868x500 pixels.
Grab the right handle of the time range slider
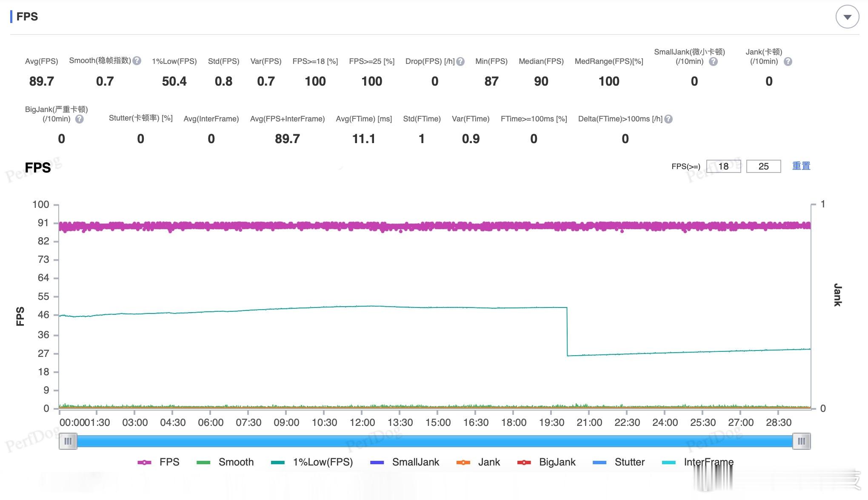[802, 441]
